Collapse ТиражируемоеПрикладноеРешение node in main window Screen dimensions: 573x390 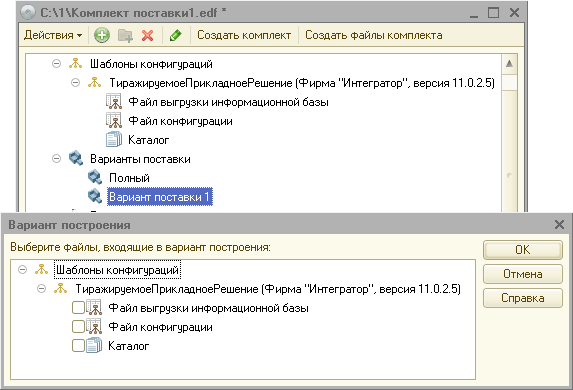(x=75, y=83)
